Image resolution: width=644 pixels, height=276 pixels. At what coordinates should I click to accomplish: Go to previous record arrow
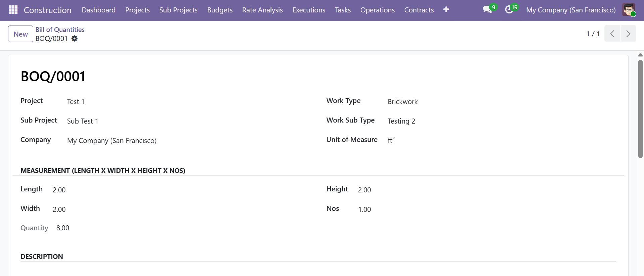612,34
